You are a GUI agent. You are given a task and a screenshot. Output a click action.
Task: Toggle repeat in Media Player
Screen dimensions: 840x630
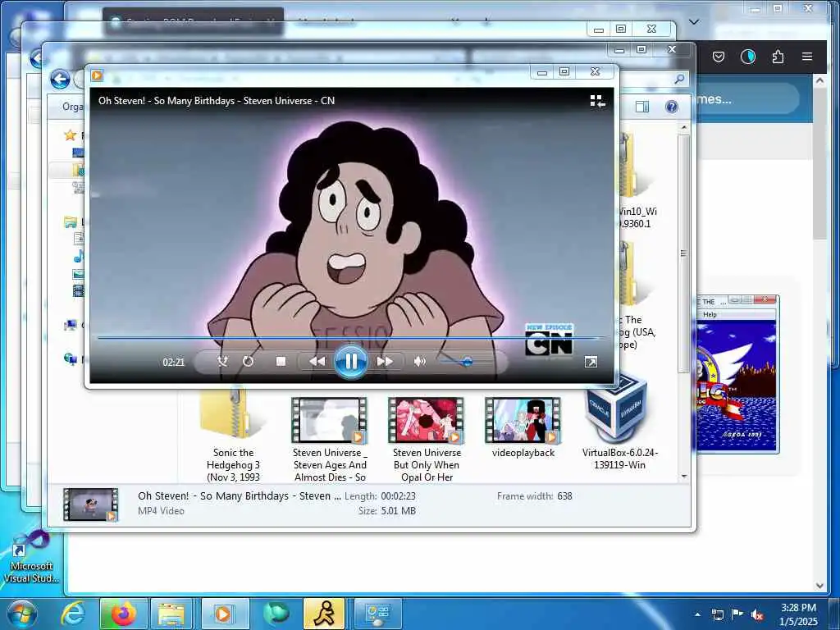point(248,362)
